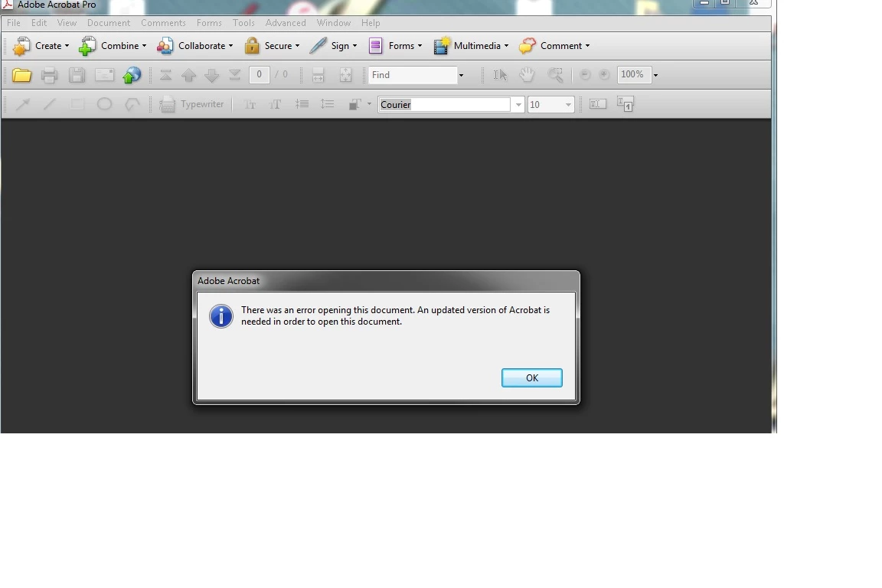The image size is (882, 588).
Task: Expand the font size 10 dropdown
Action: tap(568, 105)
